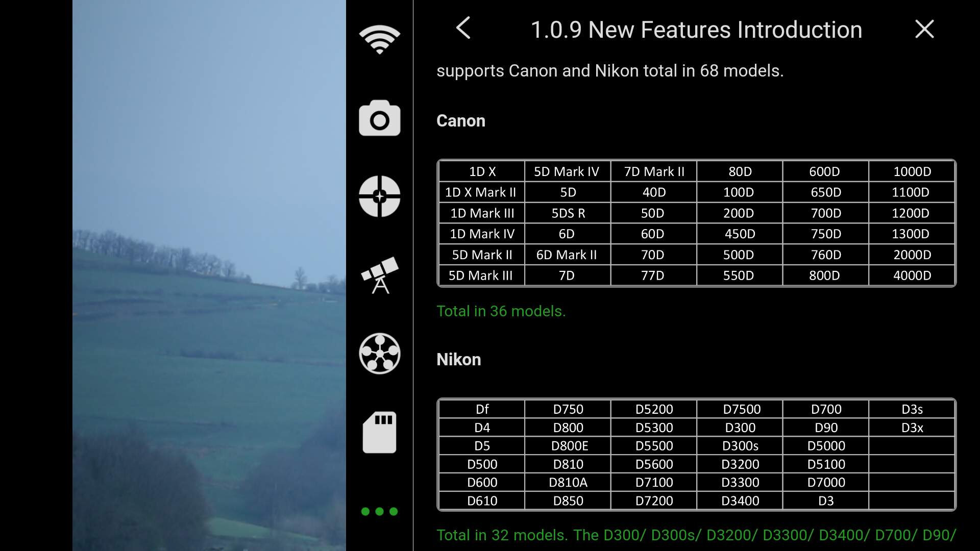Select the '1D X' Canon table cell

(x=482, y=171)
